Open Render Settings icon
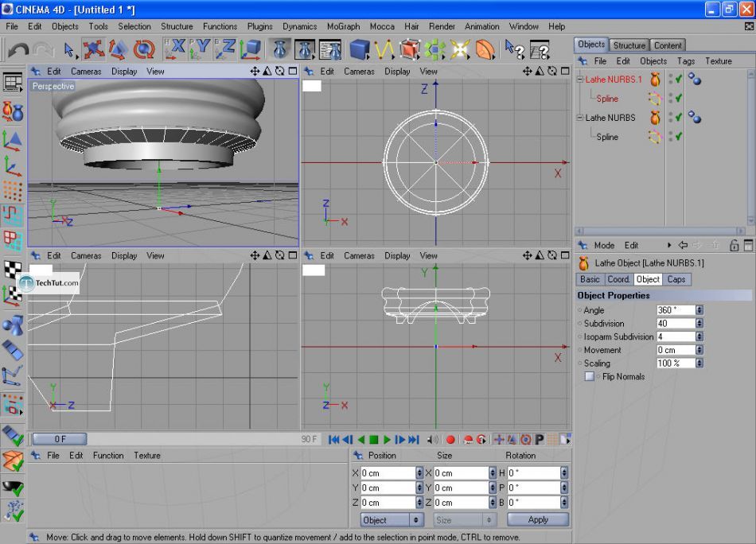Screen dimensions: 756x544 tap(330, 49)
